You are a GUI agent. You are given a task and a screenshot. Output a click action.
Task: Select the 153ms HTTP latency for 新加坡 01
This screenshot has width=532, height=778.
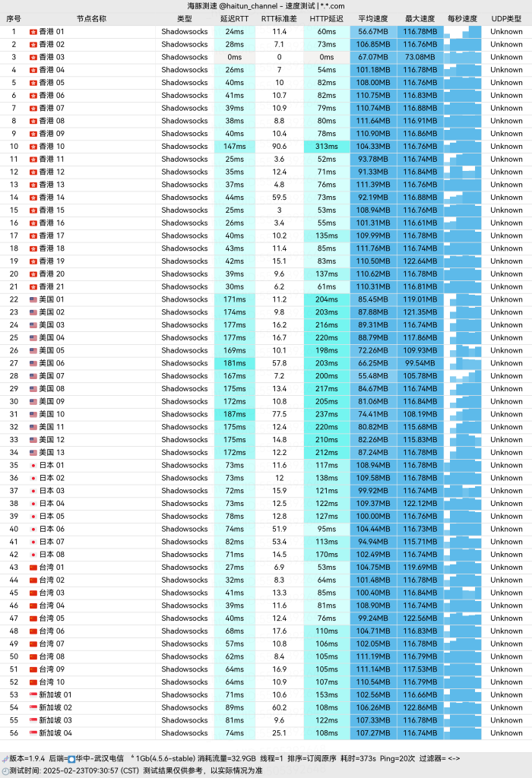(327, 694)
